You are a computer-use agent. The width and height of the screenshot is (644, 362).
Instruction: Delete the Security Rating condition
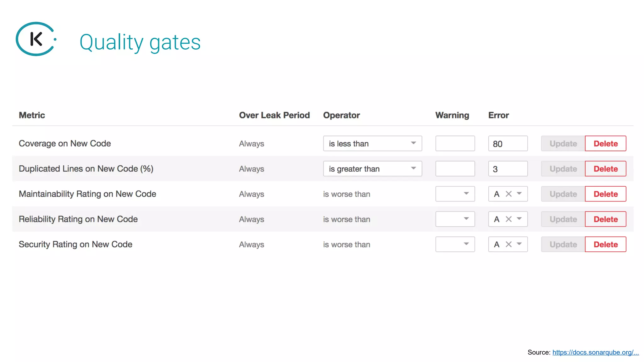click(606, 244)
